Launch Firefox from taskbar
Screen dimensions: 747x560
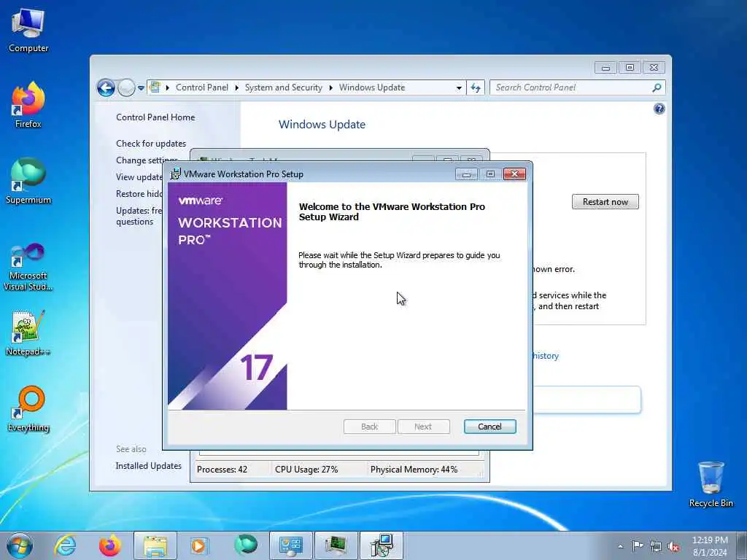pyautogui.click(x=110, y=545)
